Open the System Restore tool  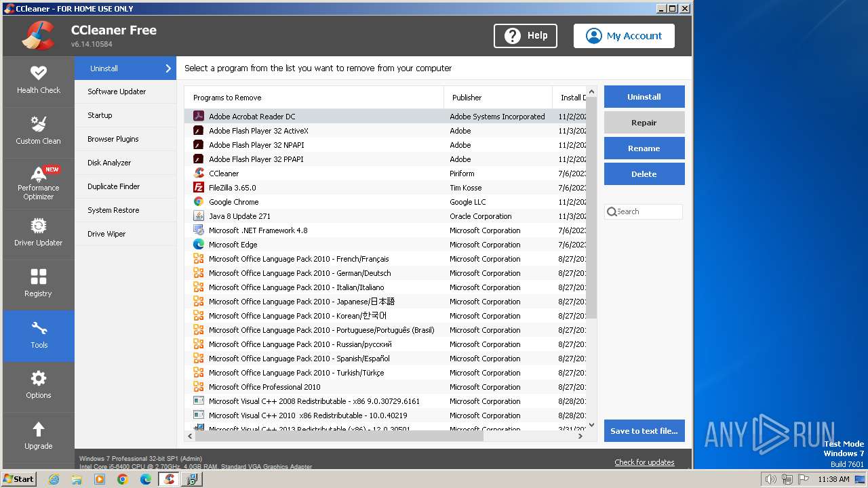point(125,210)
